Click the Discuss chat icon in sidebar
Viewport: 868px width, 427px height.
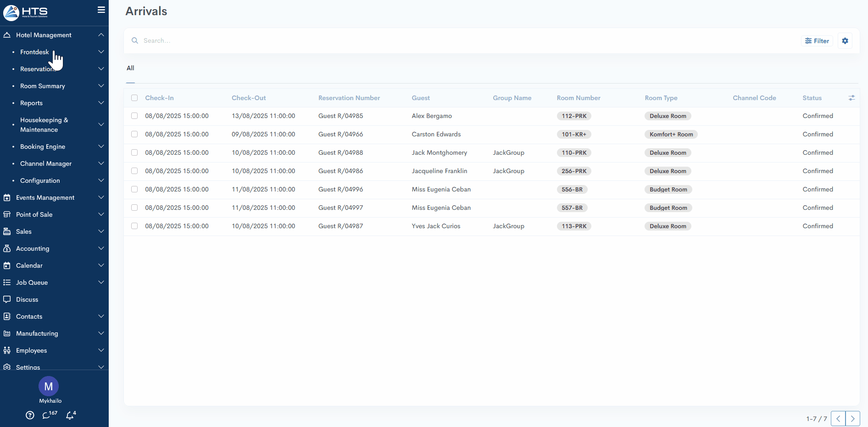(x=7, y=299)
